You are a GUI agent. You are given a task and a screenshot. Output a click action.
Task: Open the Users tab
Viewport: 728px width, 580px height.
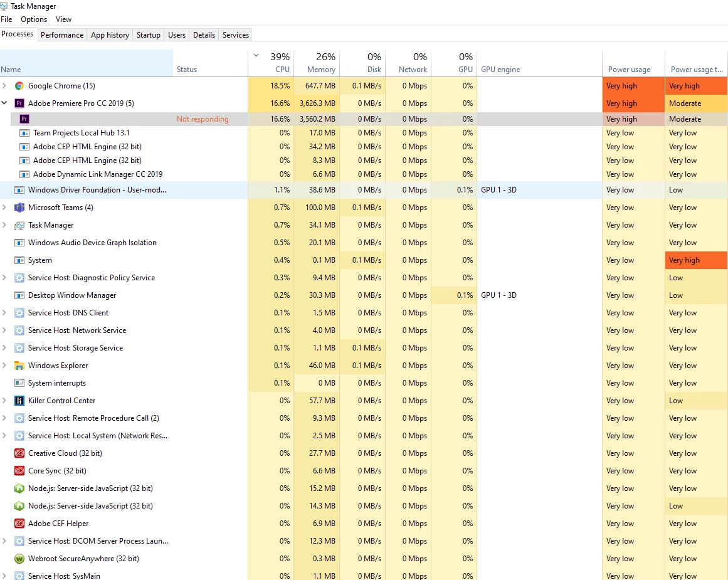click(x=177, y=35)
